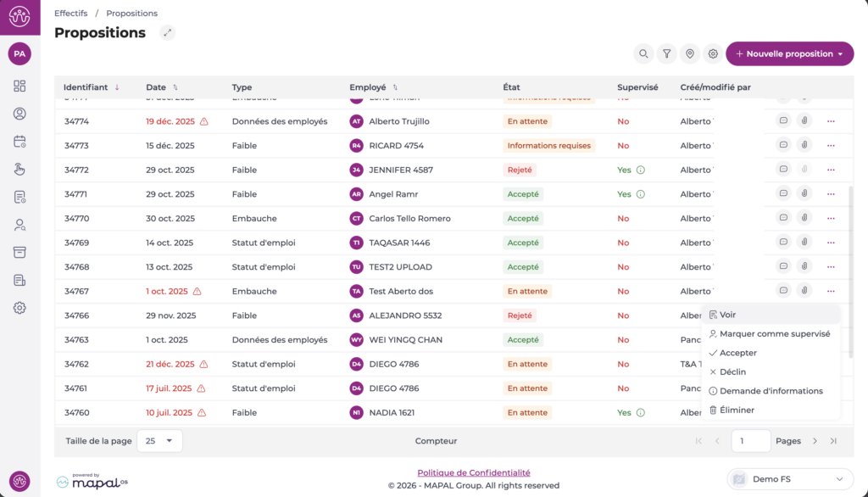Click comment icon for row 34773
Screen dimensions: 868x497
point(784,146)
